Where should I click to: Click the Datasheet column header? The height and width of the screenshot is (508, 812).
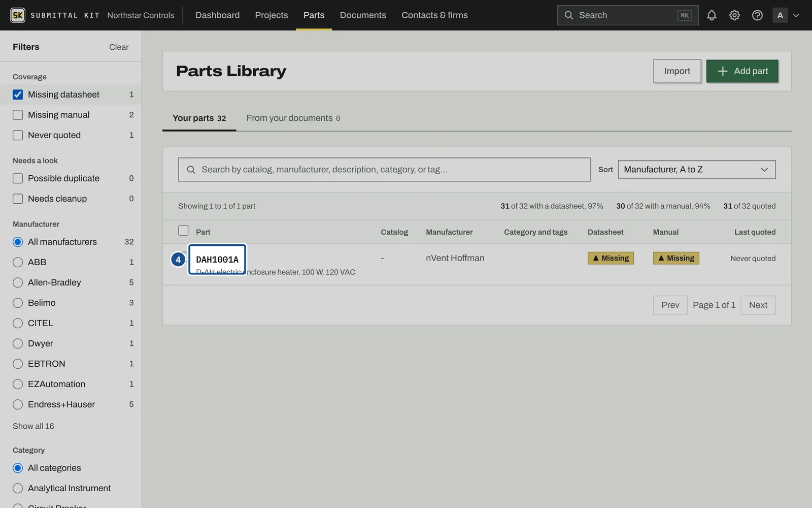click(605, 232)
